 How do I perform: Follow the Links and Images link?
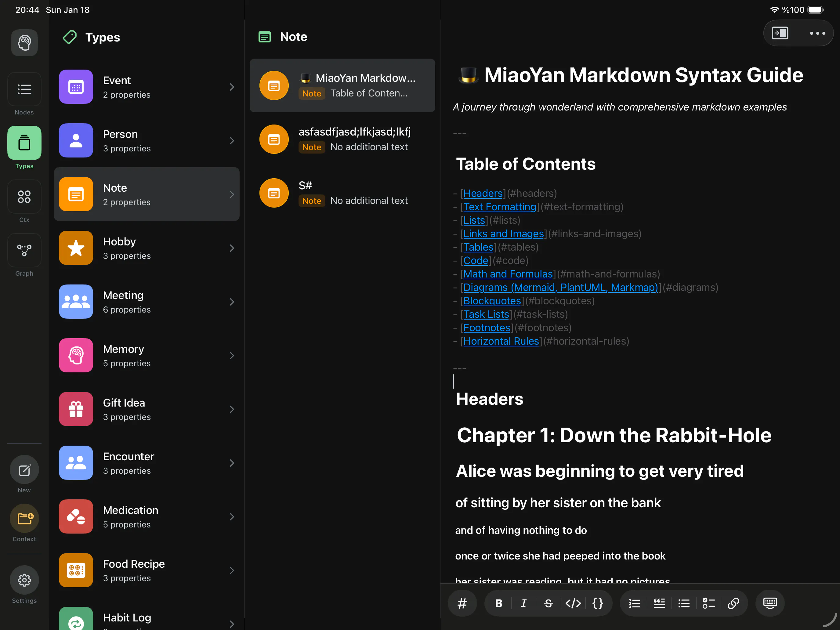click(x=504, y=234)
